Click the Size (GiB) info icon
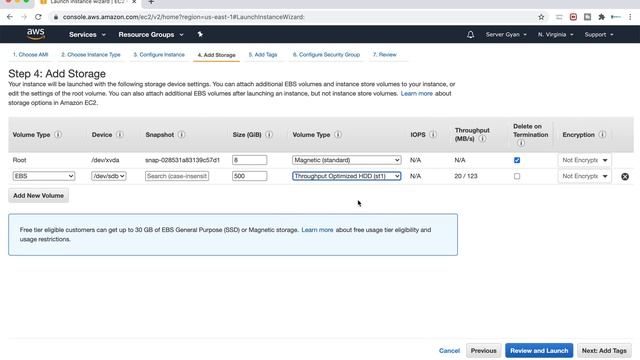 point(269,135)
